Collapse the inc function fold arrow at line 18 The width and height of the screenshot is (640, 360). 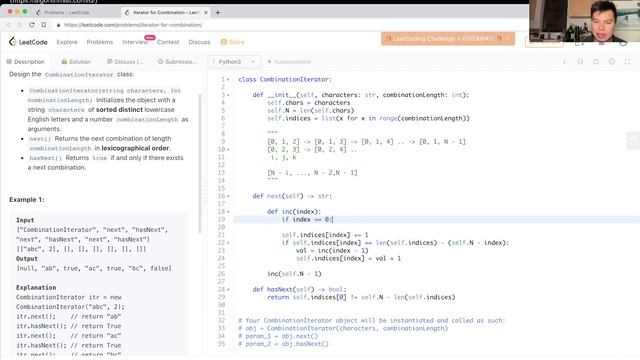click(x=228, y=212)
